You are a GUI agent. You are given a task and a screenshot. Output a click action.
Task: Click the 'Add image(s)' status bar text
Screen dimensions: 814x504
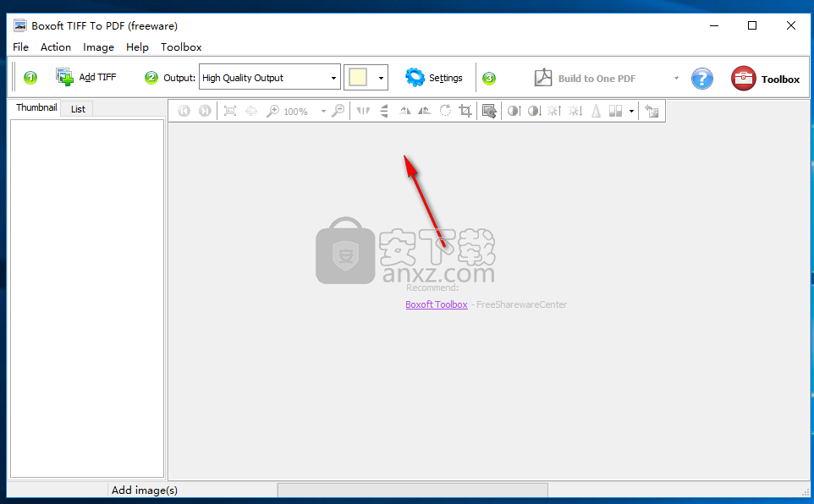pos(145,490)
